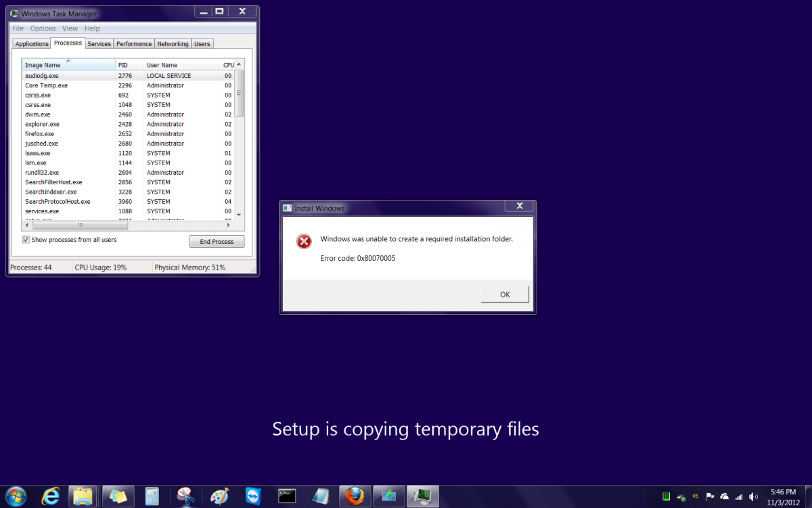Image resolution: width=812 pixels, height=508 pixels.
Task: Switch to the Services tab
Action: pos(99,44)
